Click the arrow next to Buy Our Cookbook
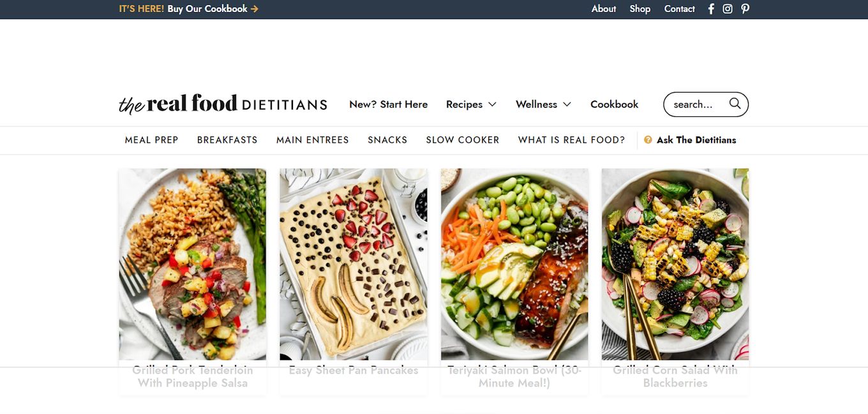The width and height of the screenshot is (868, 414). point(255,9)
